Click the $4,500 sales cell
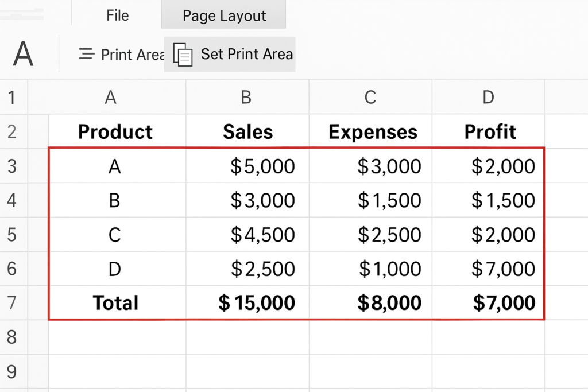Image resolution: width=588 pixels, height=392 pixels. 262,235
